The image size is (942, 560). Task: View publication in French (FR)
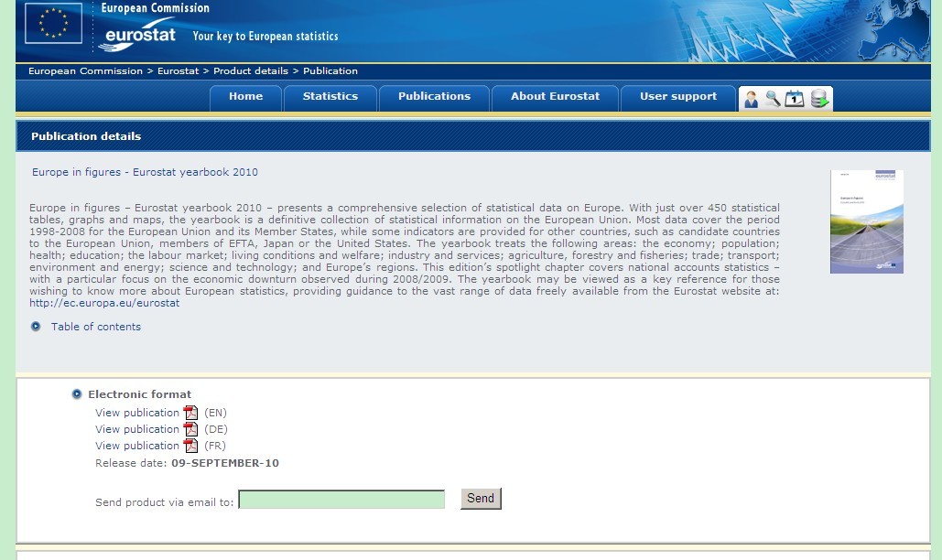point(137,446)
